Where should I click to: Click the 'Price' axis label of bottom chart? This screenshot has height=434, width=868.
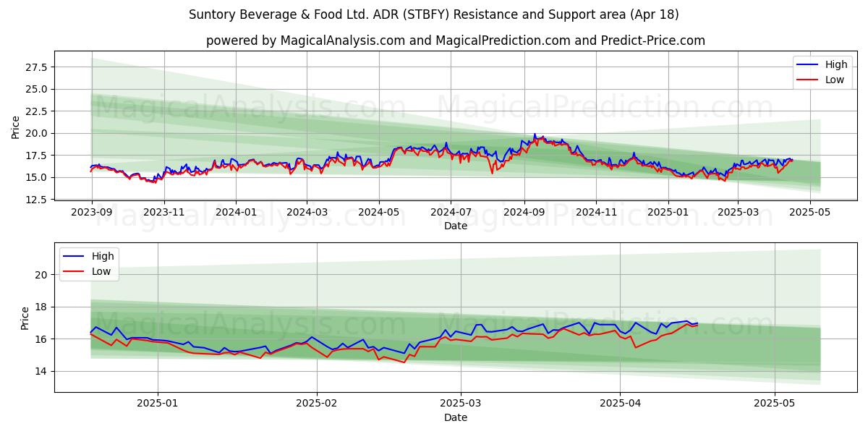25,318
